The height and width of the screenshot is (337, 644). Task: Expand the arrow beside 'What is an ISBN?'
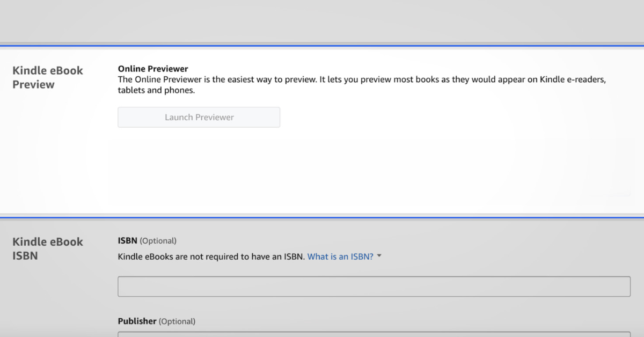click(x=379, y=257)
